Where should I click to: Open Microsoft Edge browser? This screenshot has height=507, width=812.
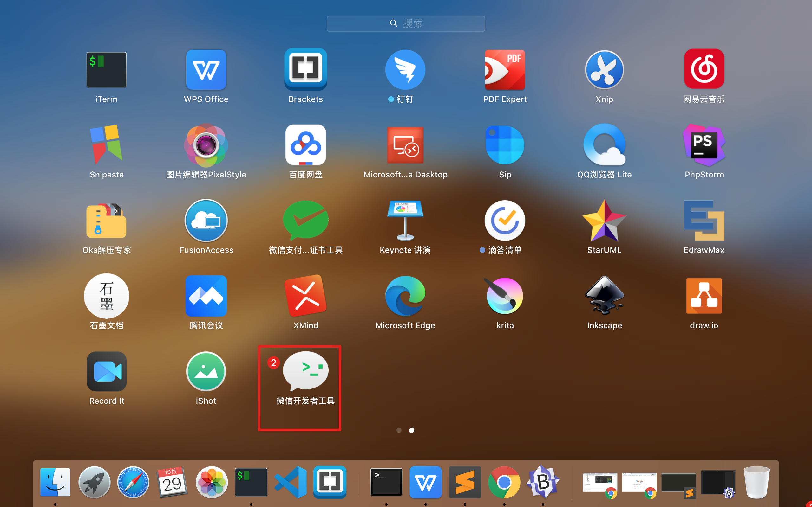[405, 296]
